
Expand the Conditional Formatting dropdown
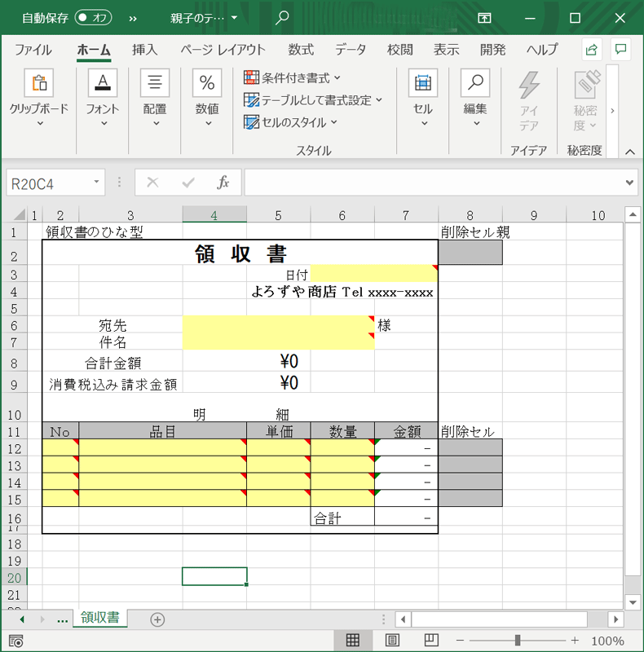coord(293,78)
